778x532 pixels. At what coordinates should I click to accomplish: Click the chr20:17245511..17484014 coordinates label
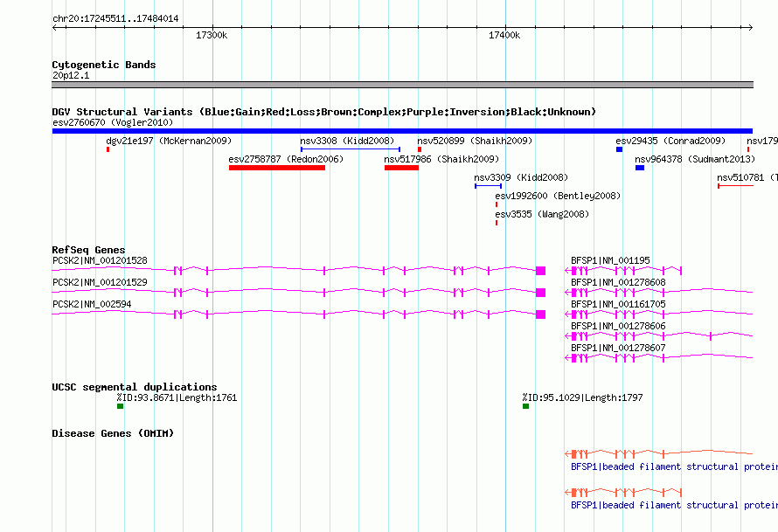[115, 19]
